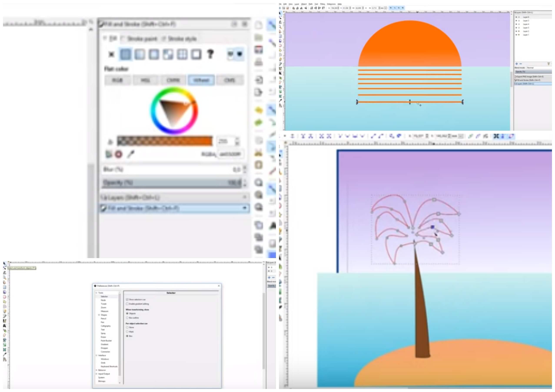The image size is (555, 392).
Task: Open the Fill and Stroke docked panel arrow
Action: [x=245, y=208]
